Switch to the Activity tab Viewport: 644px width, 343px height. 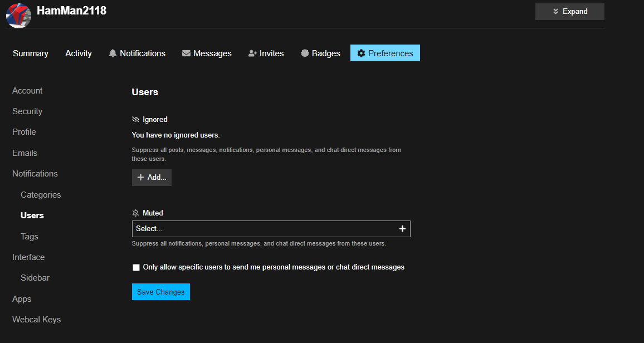(78, 53)
